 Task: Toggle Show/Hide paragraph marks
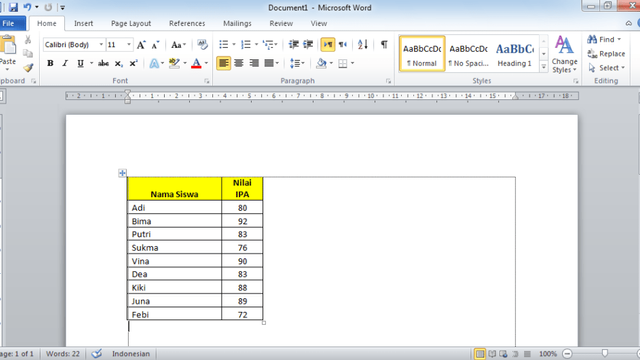[384, 44]
